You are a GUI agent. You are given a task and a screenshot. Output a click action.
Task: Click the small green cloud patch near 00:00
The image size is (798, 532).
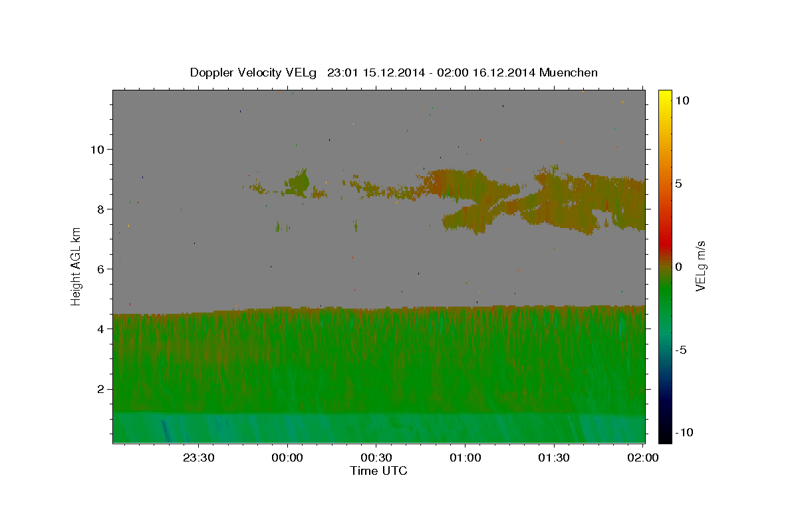pos(298,182)
